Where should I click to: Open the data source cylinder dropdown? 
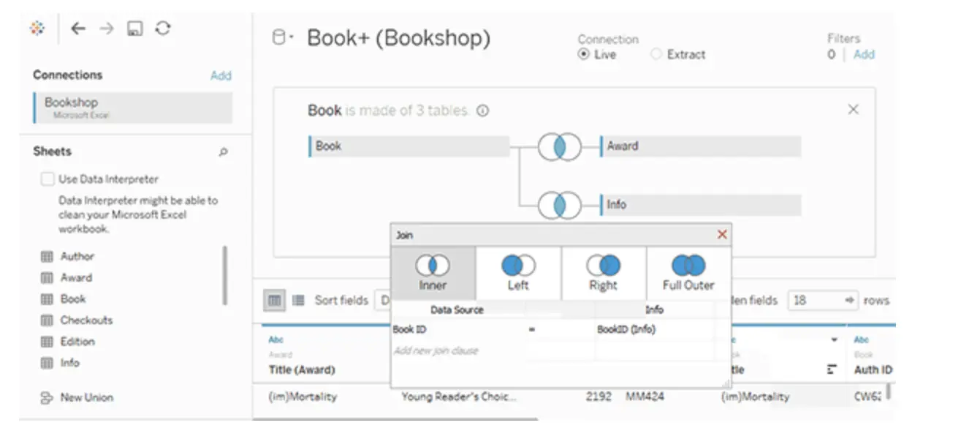[x=283, y=38]
